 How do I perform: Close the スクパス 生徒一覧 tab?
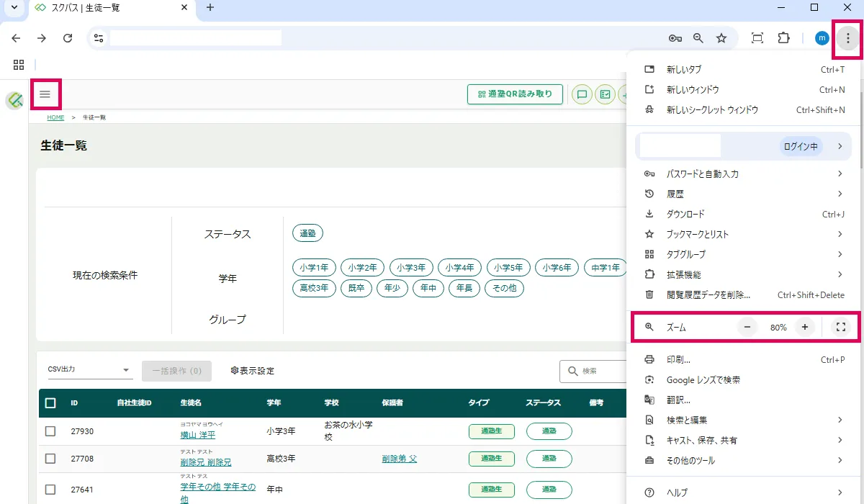[x=184, y=7]
